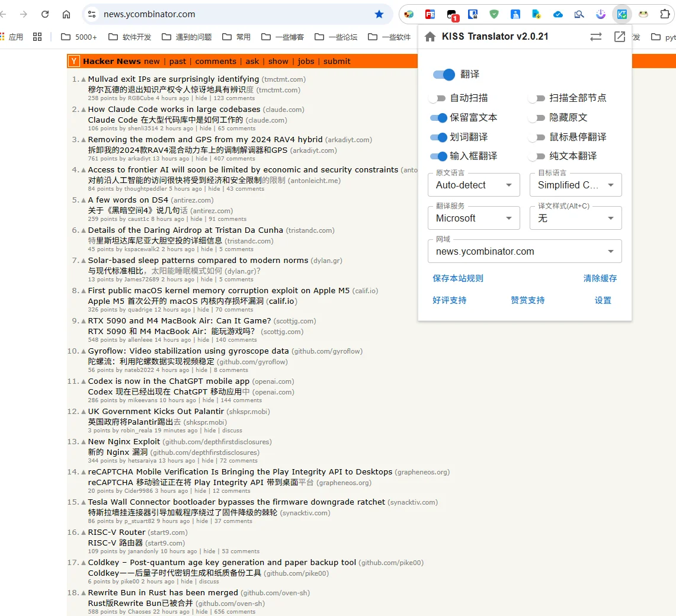Enable the 鼠标悬停翻译 switch
Screen dimensions: 676x616
[x=537, y=137]
